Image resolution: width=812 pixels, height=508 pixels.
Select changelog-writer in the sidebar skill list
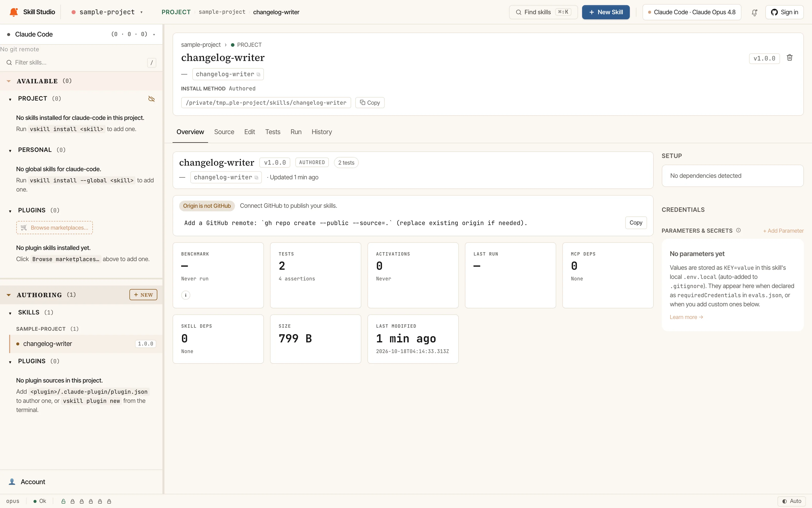coord(86,344)
